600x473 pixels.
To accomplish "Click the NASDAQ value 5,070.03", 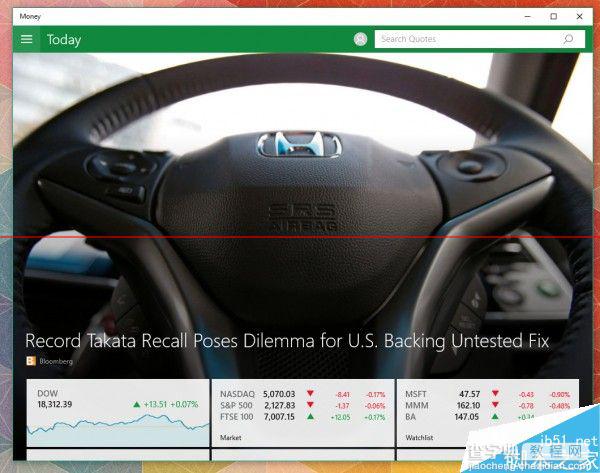I will pos(279,394).
